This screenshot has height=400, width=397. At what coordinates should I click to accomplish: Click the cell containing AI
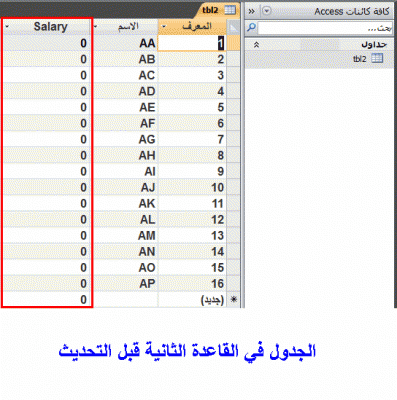coord(125,171)
